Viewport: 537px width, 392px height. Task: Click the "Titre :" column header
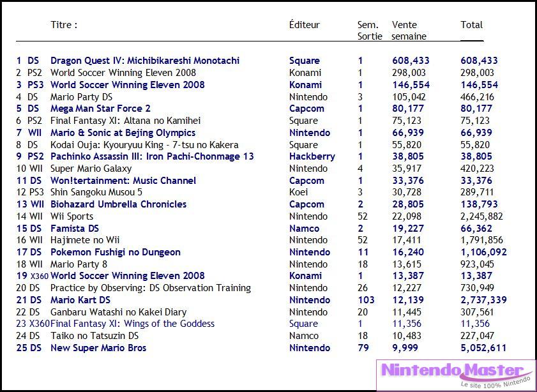64,25
